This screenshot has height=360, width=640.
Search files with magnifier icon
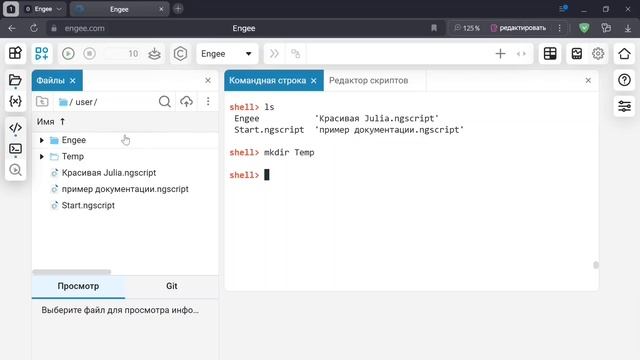coord(164,102)
